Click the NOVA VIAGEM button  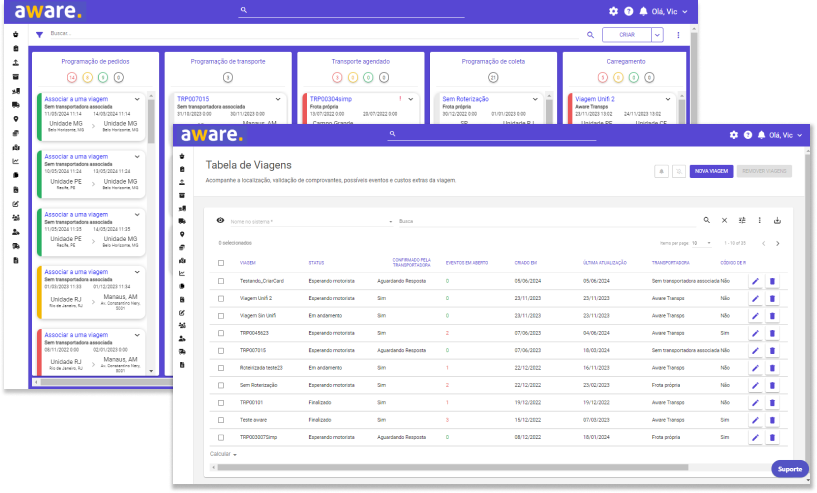point(711,171)
